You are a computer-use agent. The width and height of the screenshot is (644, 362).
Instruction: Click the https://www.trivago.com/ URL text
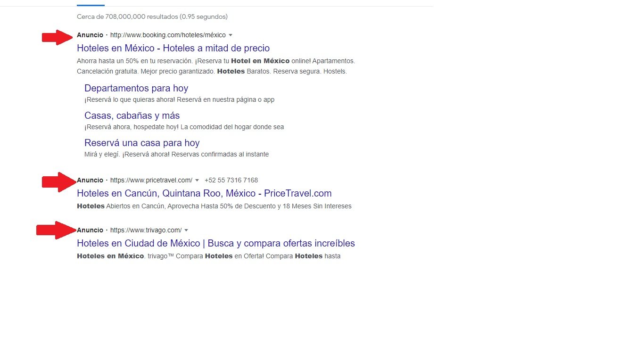point(146,230)
